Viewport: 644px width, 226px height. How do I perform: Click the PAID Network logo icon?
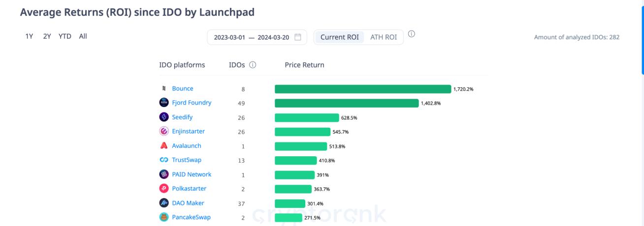(x=164, y=174)
